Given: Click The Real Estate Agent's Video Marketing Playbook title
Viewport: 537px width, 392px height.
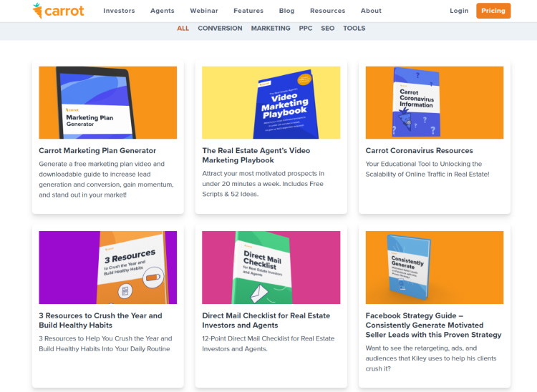Looking at the screenshot, I should coord(256,155).
